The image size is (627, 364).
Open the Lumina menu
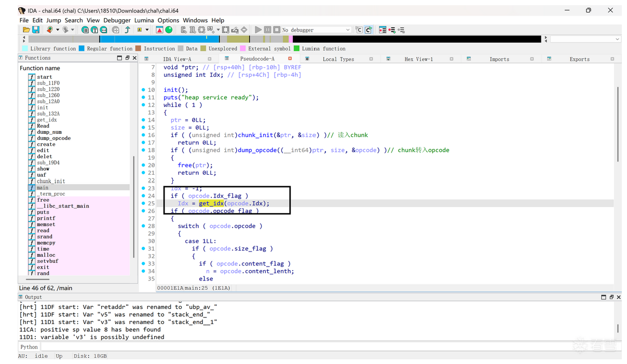pos(144,20)
